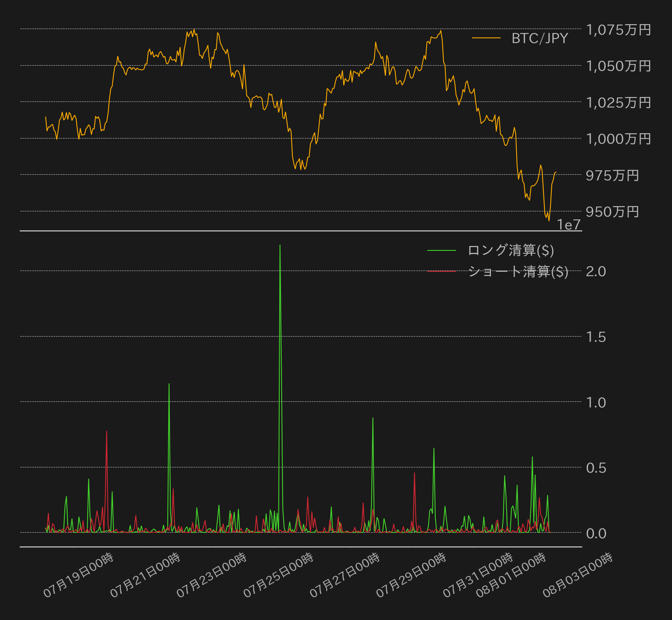672x620 pixels.
Task: Click the 0.5 liquidation axis label
Action: (x=596, y=468)
